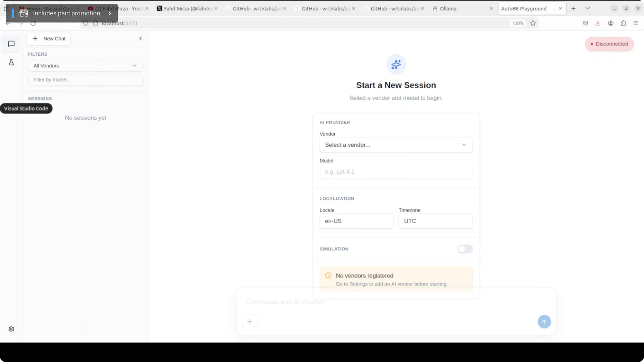This screenshot has width=644, height=362.
Task: Open the Pocket save icon
Action: click(585, 23)
